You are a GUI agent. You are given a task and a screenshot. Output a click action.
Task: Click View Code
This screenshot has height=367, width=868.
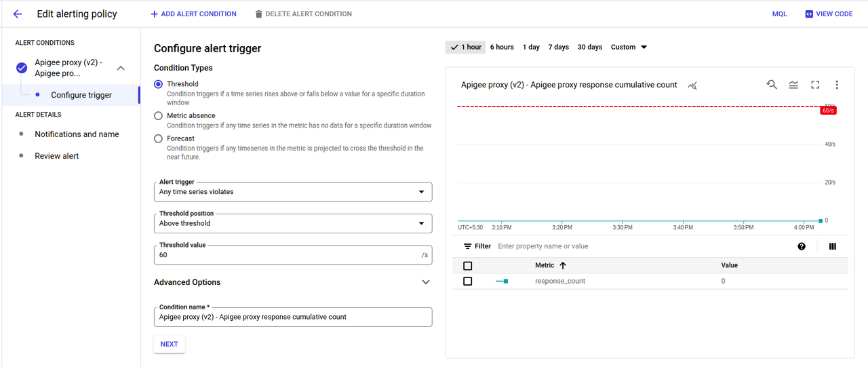pyautogui.click(x=829, y=14)
